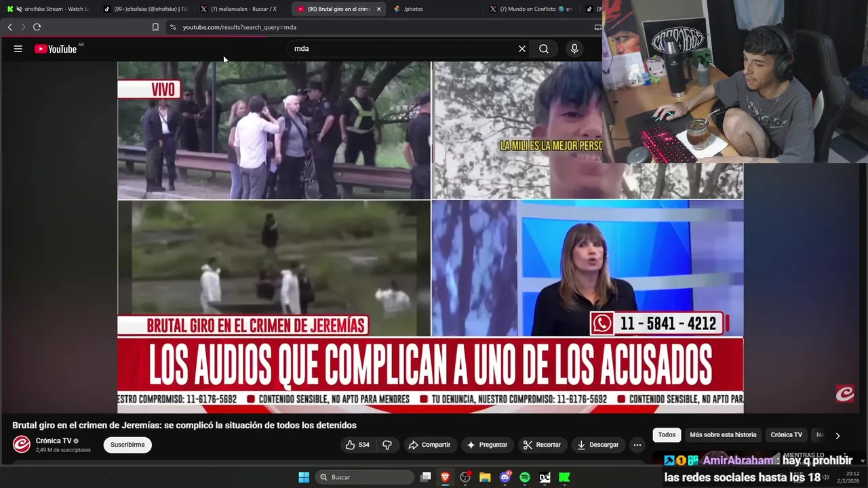
Task: Clear the search box with the X
Action: [522, 49]
